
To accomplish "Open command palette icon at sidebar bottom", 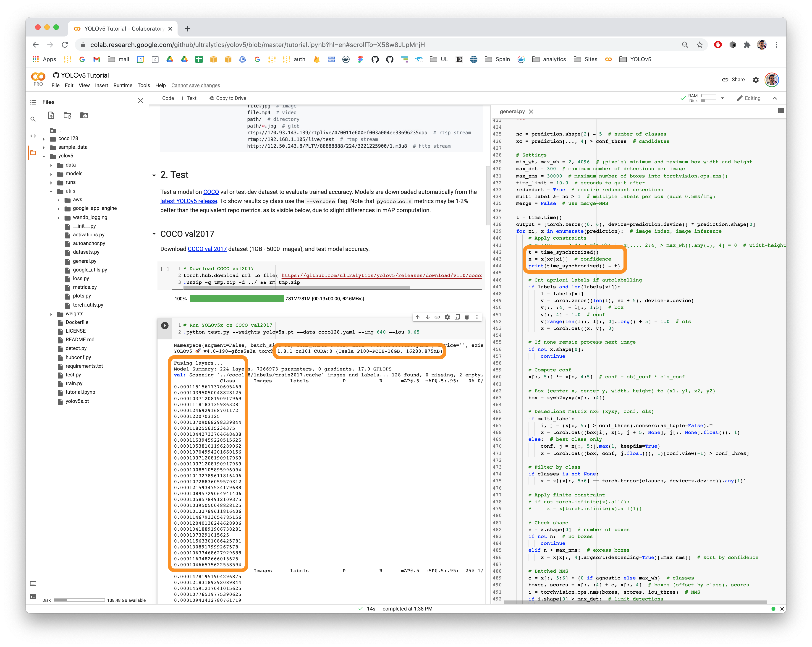I will coord(33,583).
